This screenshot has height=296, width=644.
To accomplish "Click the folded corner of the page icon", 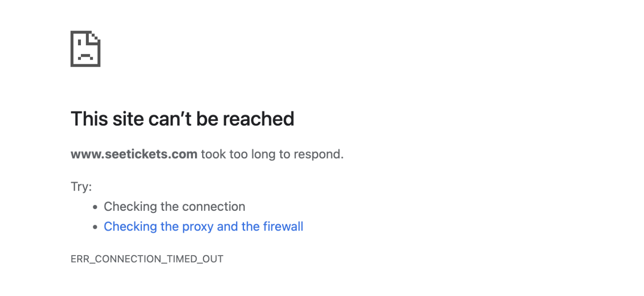I will (x=94, y=37).
